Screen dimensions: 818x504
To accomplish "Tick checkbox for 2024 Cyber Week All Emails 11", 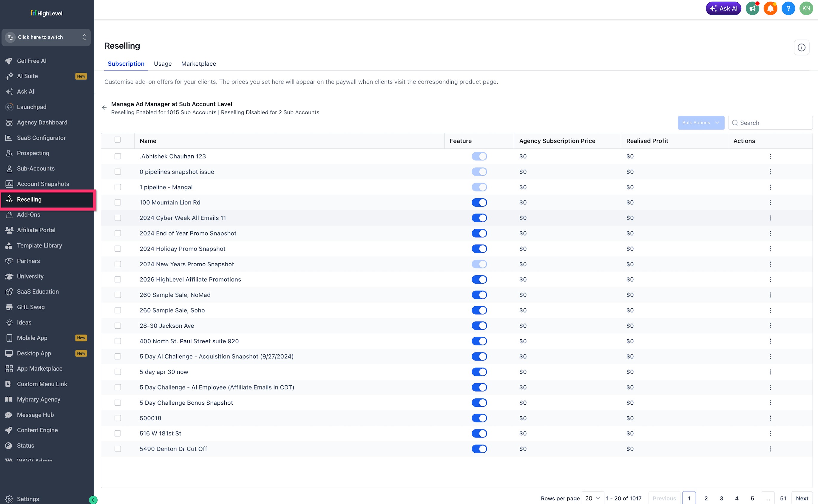I will point(118,218).
